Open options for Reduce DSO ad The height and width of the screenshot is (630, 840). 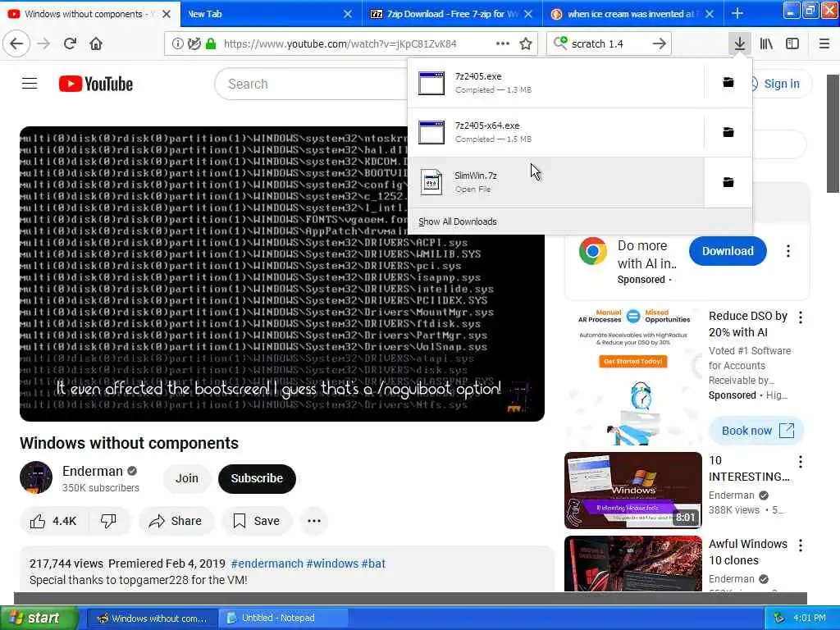click(x=801, y=317)
